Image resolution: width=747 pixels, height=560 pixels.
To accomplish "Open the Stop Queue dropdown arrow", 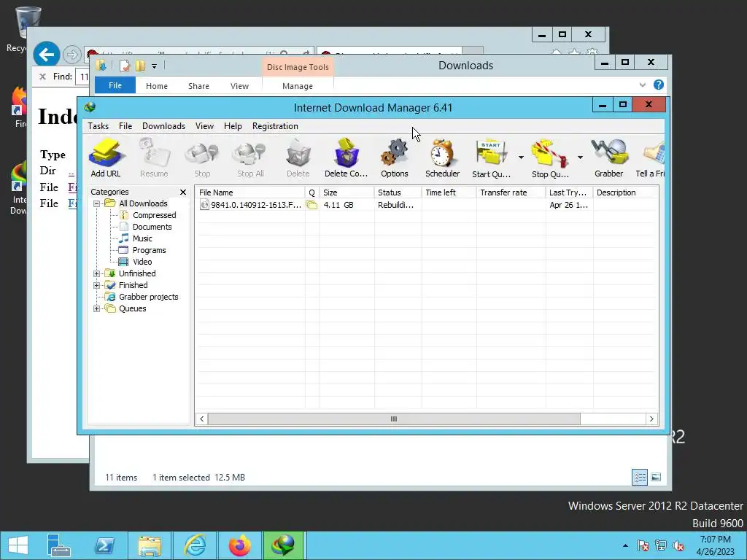I will (x=580, y=157).
